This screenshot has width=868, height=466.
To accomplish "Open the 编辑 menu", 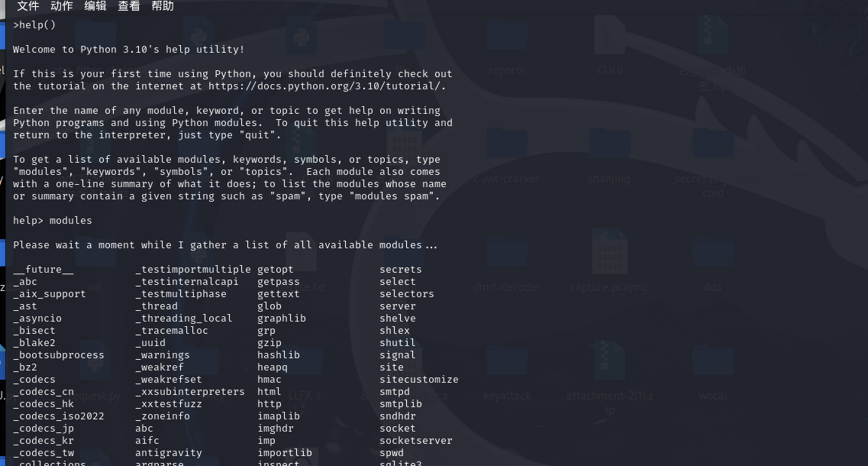I will [95, 6].
